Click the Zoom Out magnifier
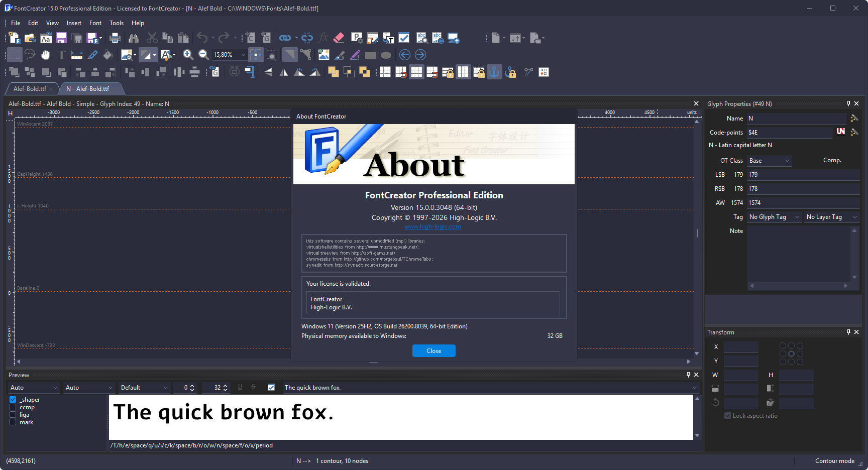Screen dimensions: 868x470 203,55
